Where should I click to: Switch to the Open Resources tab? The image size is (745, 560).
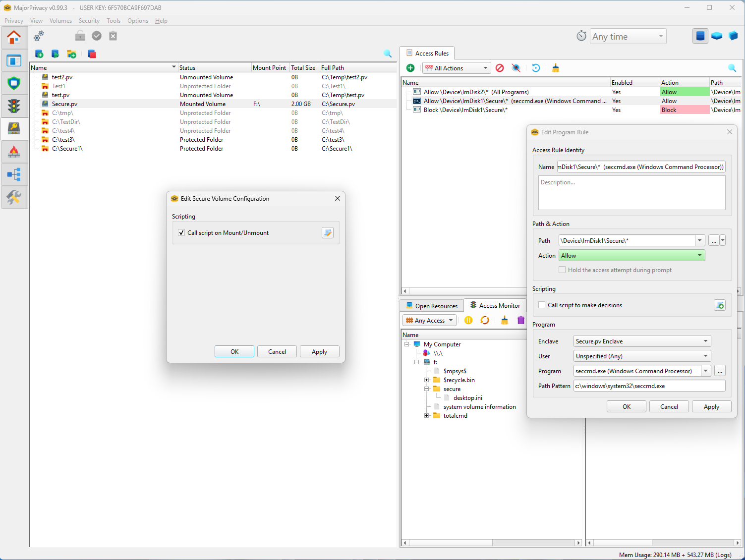click(432, 306)
